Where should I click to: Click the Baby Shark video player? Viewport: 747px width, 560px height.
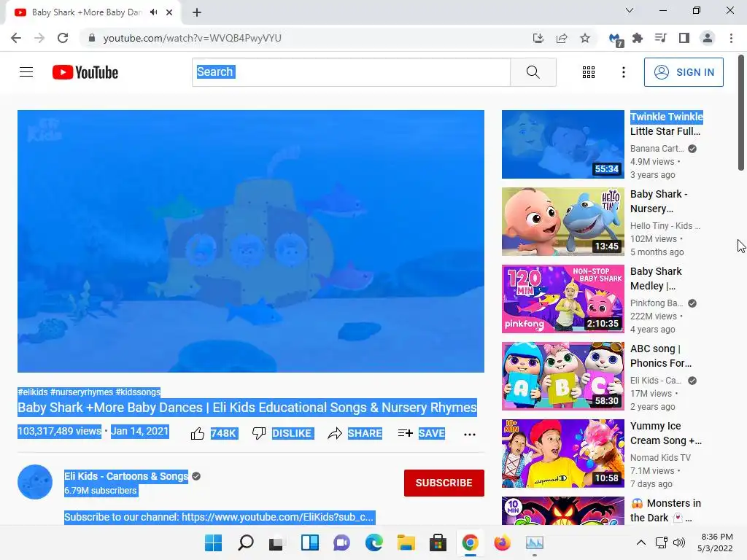pos(251,241)
